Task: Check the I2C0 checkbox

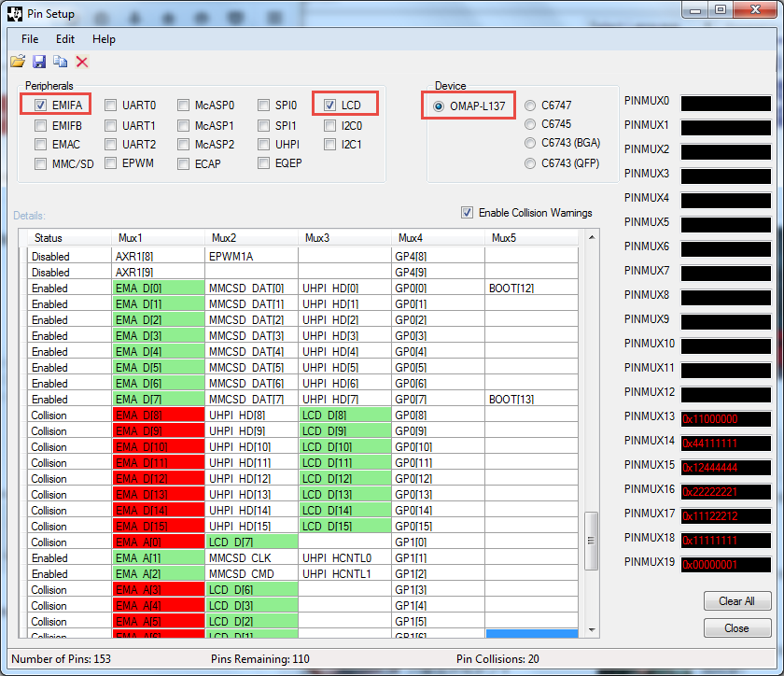Action: pyautogui.click(x=329, y=125)
